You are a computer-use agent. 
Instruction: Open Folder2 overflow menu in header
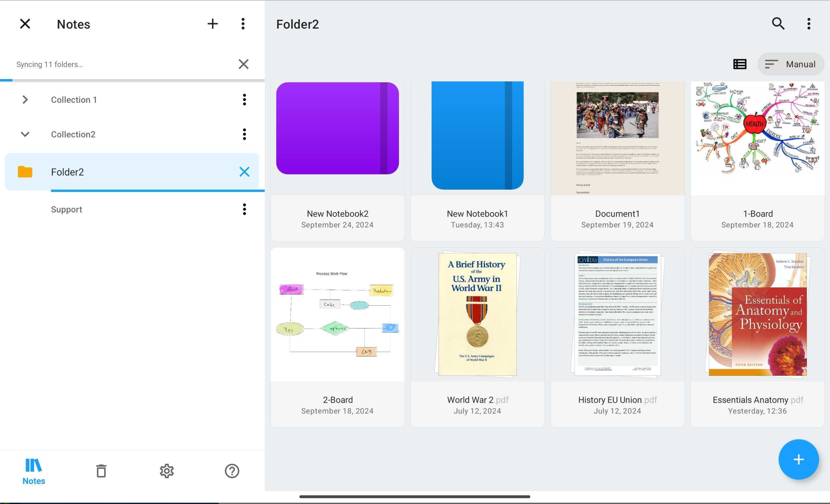[808, 24]
